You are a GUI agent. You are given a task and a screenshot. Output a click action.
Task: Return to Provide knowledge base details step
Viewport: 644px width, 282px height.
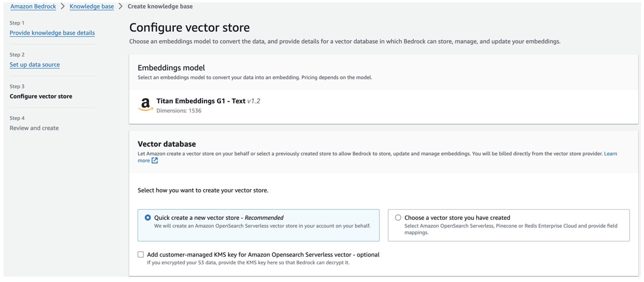52,33
